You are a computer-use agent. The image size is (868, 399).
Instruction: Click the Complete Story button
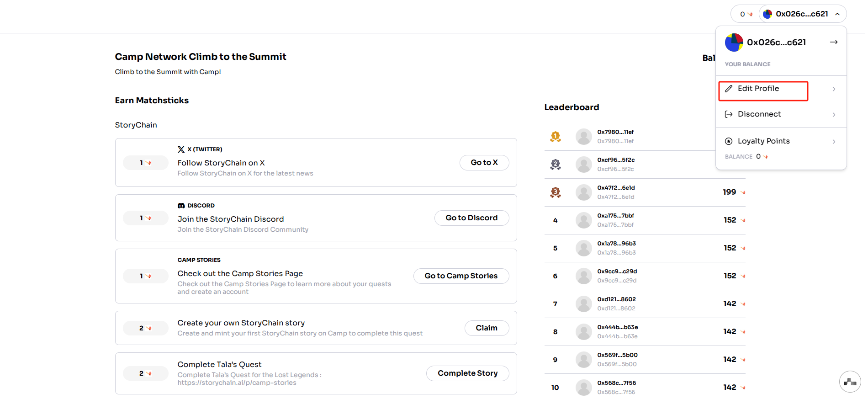[468, 373]
